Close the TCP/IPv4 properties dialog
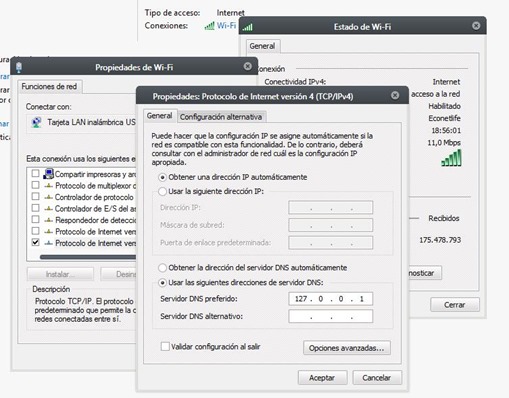The width and height of the screenshot is (509, 398). pyautogui.click(x=395, y=96)
